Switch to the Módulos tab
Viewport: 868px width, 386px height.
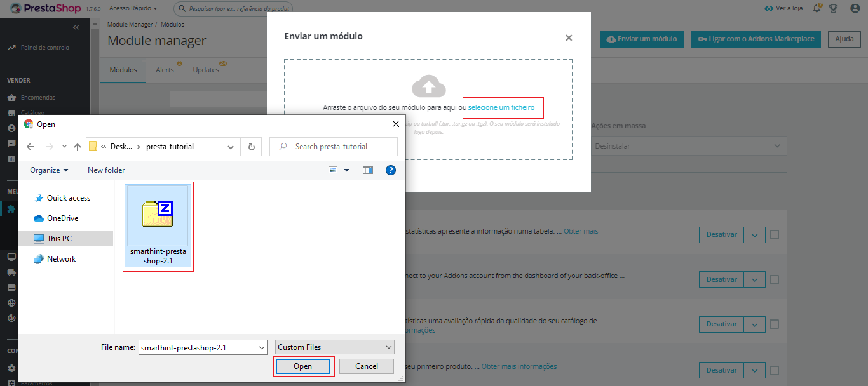pos(123,70)
